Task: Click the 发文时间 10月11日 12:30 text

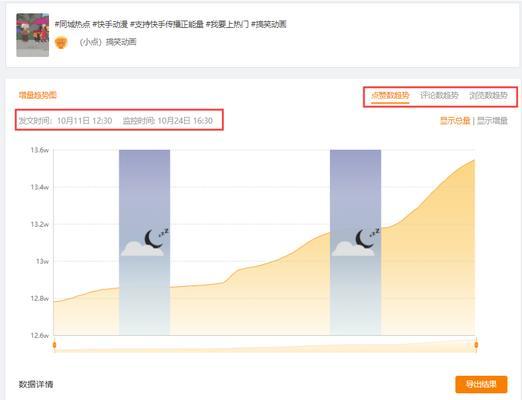Action: point(65,121)
